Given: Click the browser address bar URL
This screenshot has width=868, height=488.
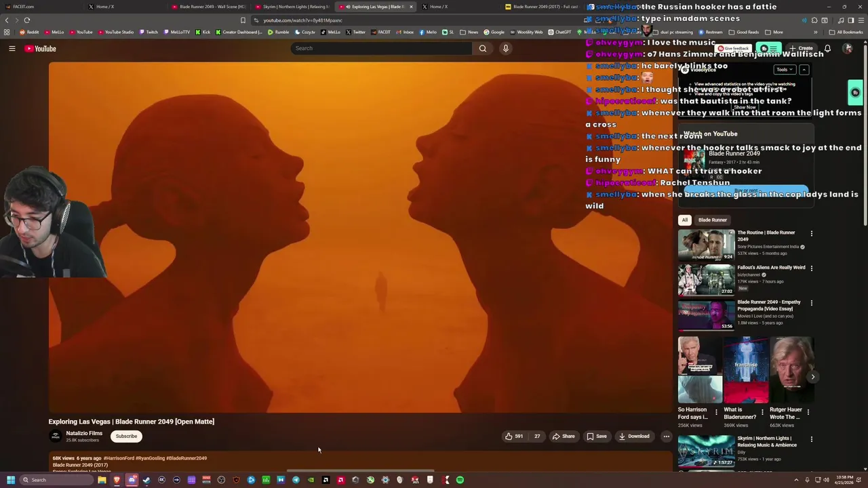Looking at the screenshot, I should [302, 20].
